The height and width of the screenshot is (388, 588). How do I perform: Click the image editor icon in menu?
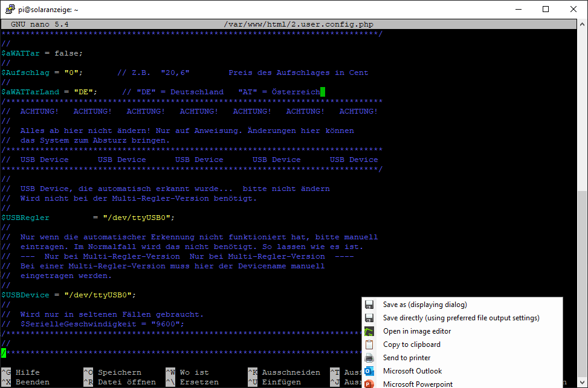(x=370, y=331)
